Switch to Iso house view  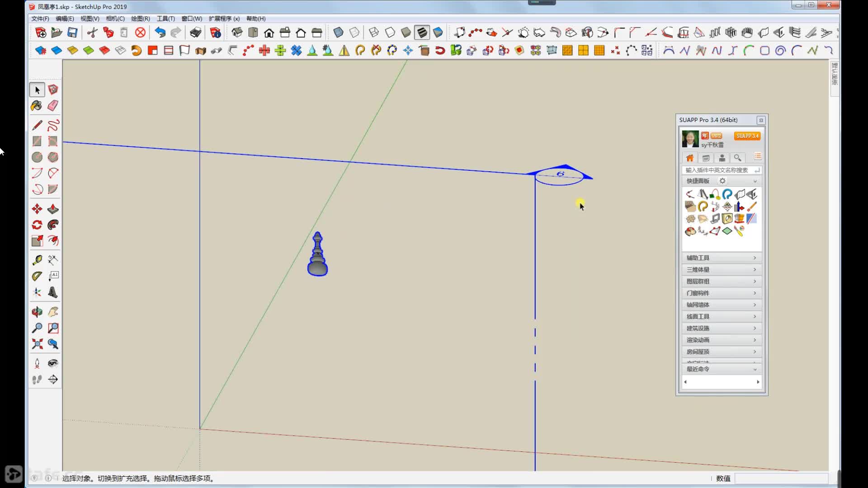[x=237, y=33]
